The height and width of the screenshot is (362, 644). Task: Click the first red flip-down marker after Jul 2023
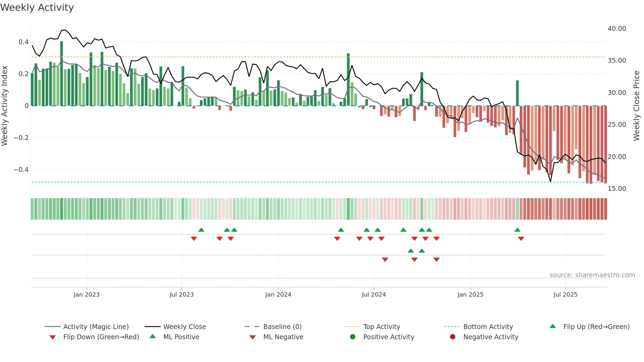coord(194,239)
